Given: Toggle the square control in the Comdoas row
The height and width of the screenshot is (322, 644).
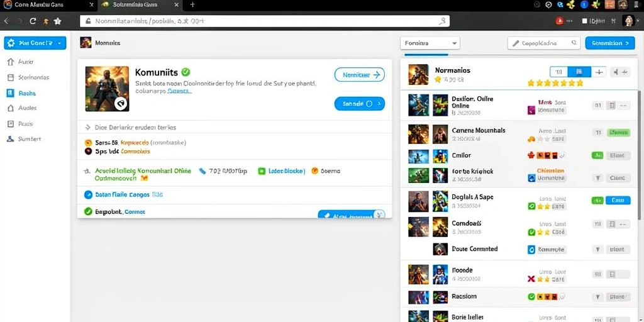Looking at the screenshot, I should [612, 224].
